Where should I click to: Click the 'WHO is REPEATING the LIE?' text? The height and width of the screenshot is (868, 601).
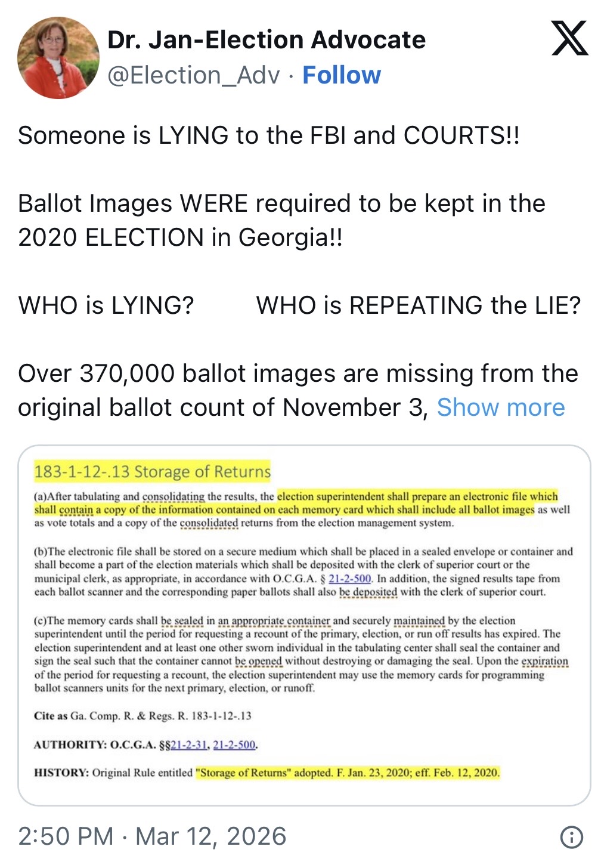418,305
